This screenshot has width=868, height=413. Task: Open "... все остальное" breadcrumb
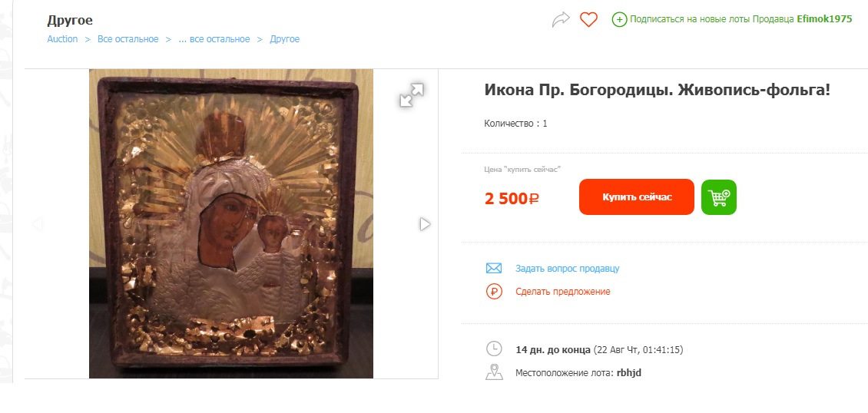[214, 39]
